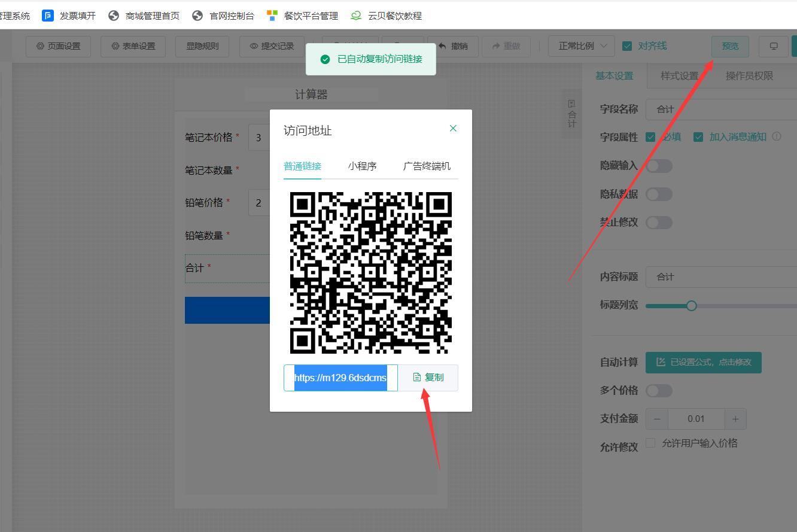Click the 合计 side tab label
This screenshot has height=532, width=797.
click(x=572, y=114)
